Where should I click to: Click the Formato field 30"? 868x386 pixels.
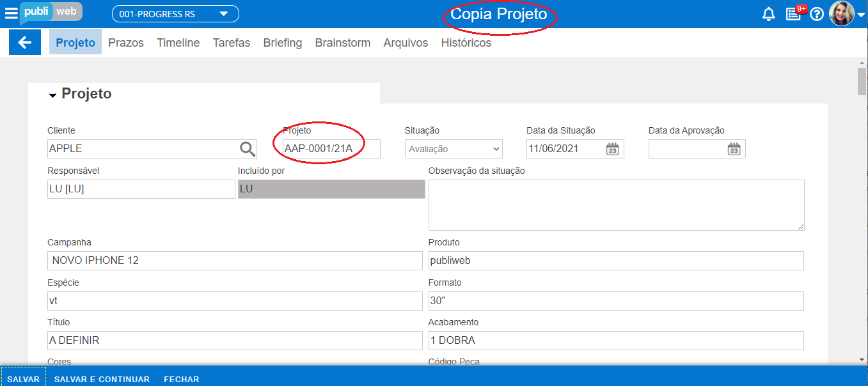point(616,300)
